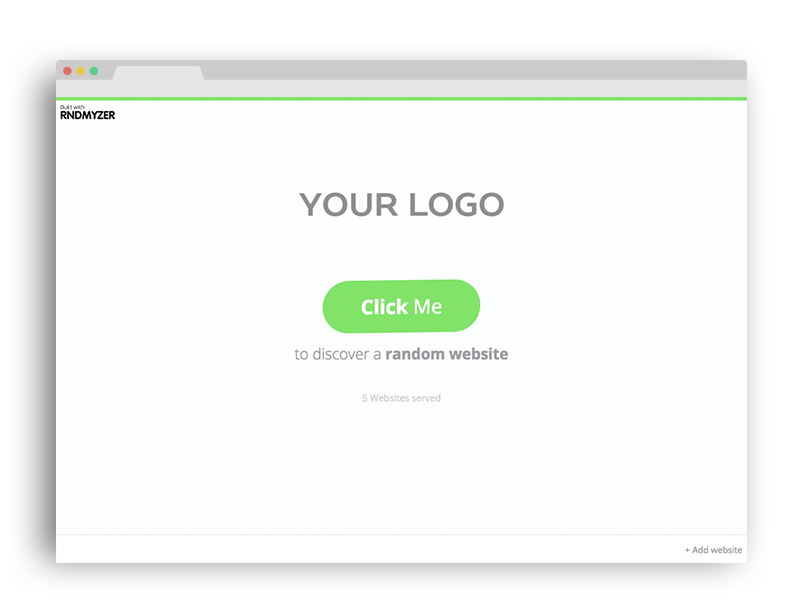Image resolution: width=800 pixels, height=600 pixels.
Task: Click the empty gray tab strip area
Action: click(474, 70)
